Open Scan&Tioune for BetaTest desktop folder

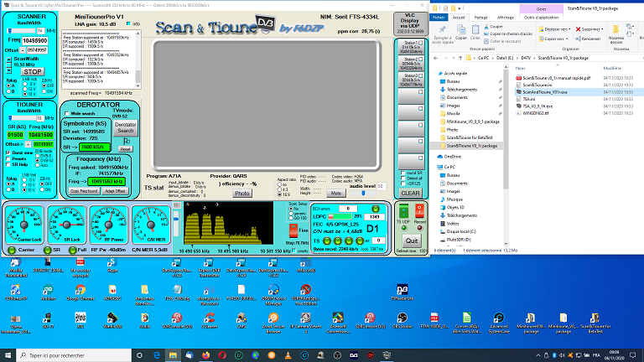(x=595, y=323)
